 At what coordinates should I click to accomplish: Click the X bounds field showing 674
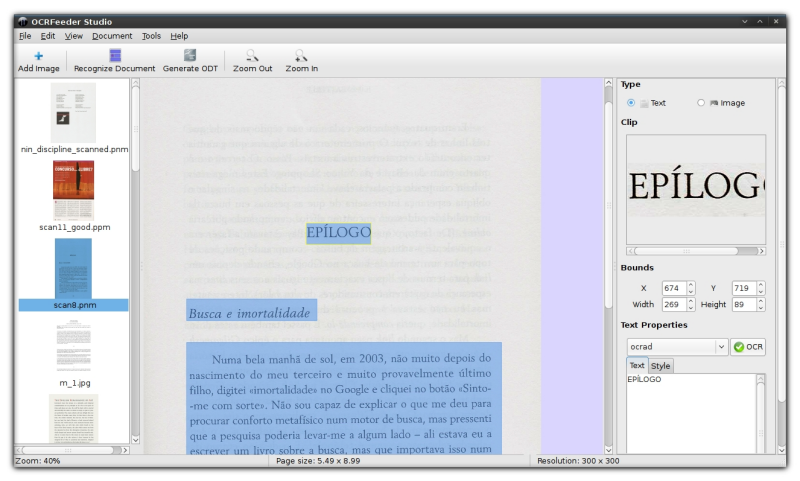point(674,288)
